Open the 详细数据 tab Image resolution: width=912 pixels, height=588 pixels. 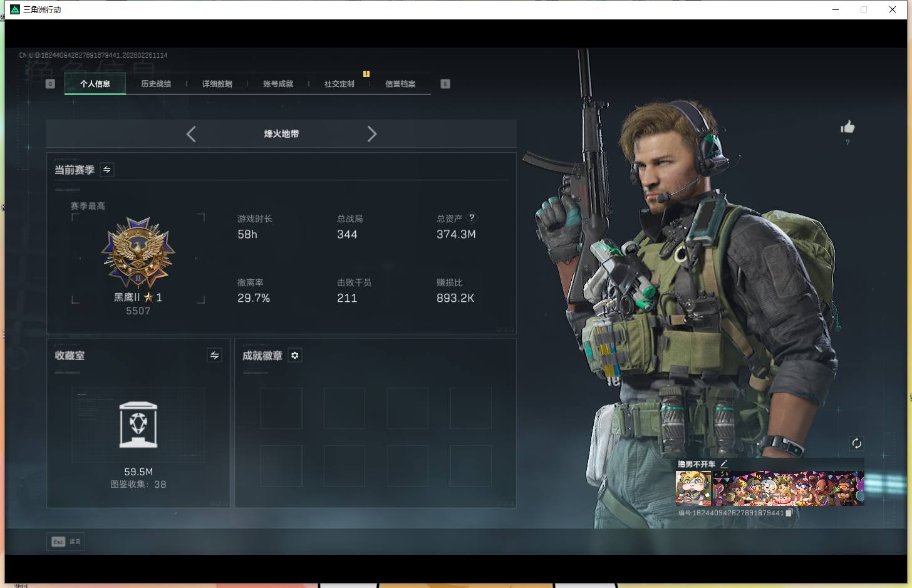coord(217,84)
